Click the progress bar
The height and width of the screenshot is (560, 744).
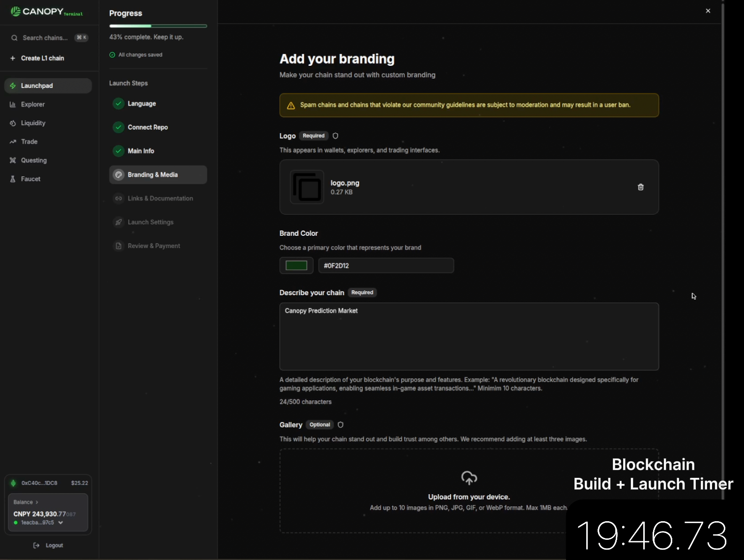pos(158,26)
